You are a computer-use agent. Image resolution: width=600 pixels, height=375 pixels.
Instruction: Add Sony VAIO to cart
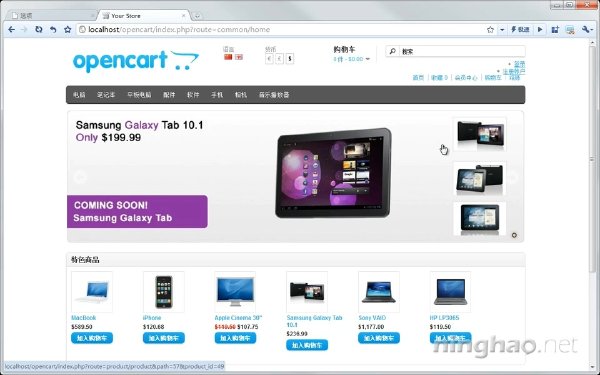coord(379,338)
